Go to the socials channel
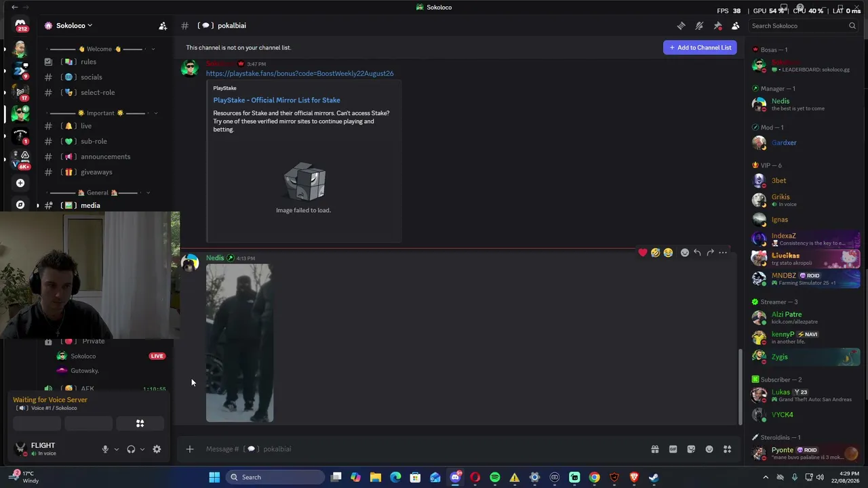868x488 pixels. (91, 77)
